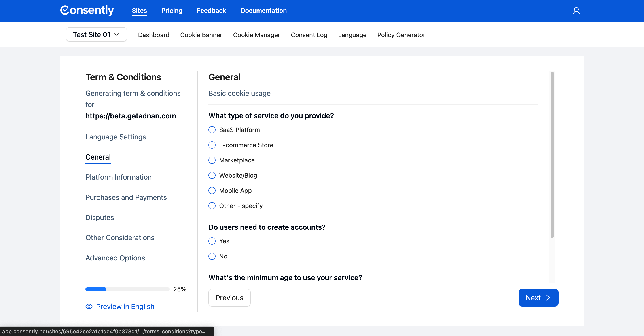This screenshot has height=336, width=644.
Task: Open Documentation in top navigation
Action: (263, 10)
